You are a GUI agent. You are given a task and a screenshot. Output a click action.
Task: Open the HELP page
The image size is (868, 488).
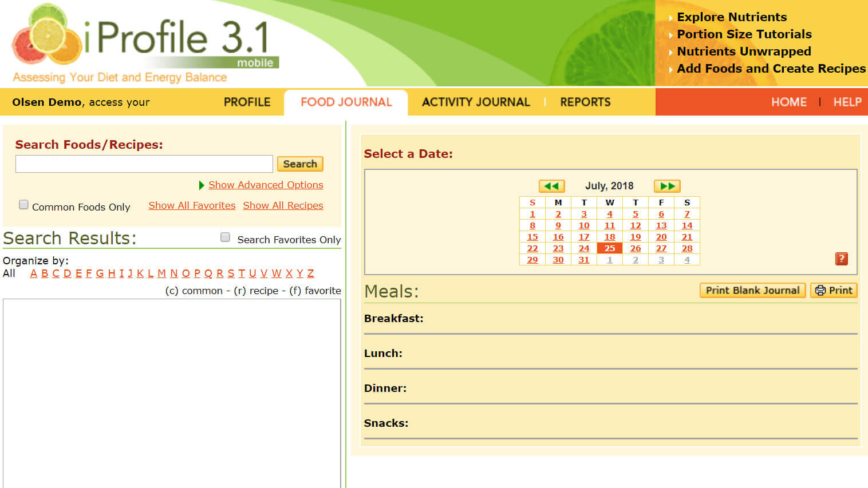coord(847,102)
